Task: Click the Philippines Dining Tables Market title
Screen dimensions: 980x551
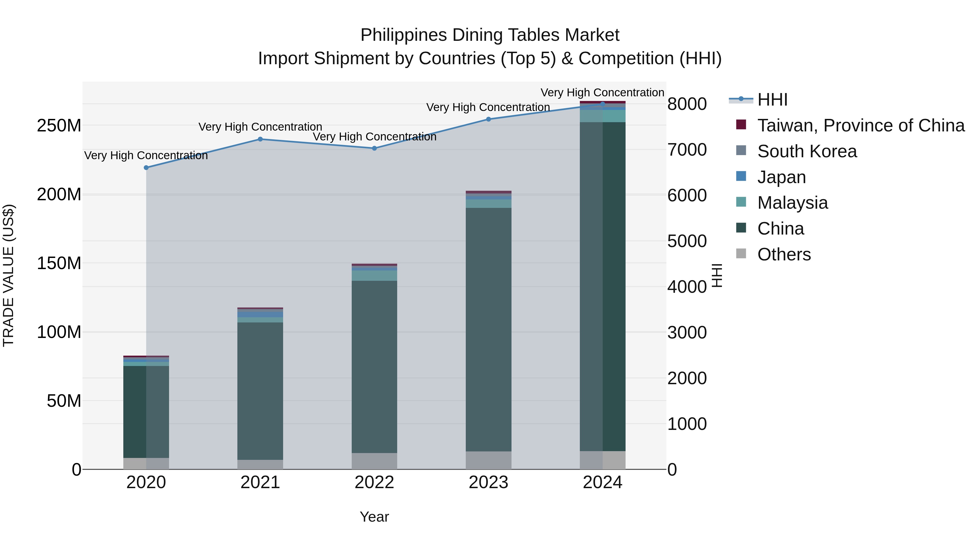Action: click(x=490, y=35)
